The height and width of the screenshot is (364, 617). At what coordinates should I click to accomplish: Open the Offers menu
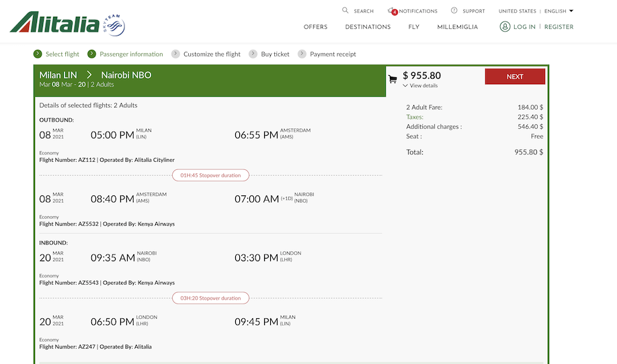point(316,27)
